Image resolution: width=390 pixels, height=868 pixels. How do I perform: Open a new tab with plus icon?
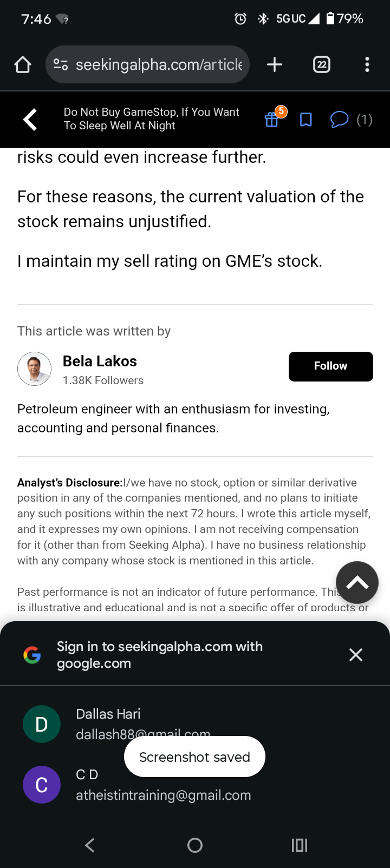click(x=275, y=65)
